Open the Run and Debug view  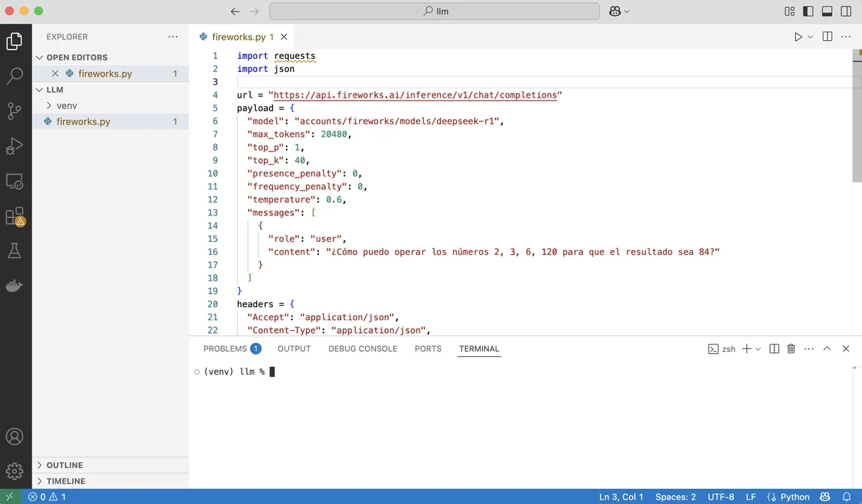coord(15,146)
